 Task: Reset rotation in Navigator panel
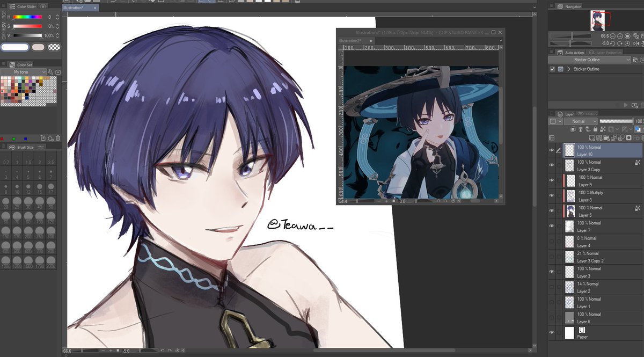627,43
